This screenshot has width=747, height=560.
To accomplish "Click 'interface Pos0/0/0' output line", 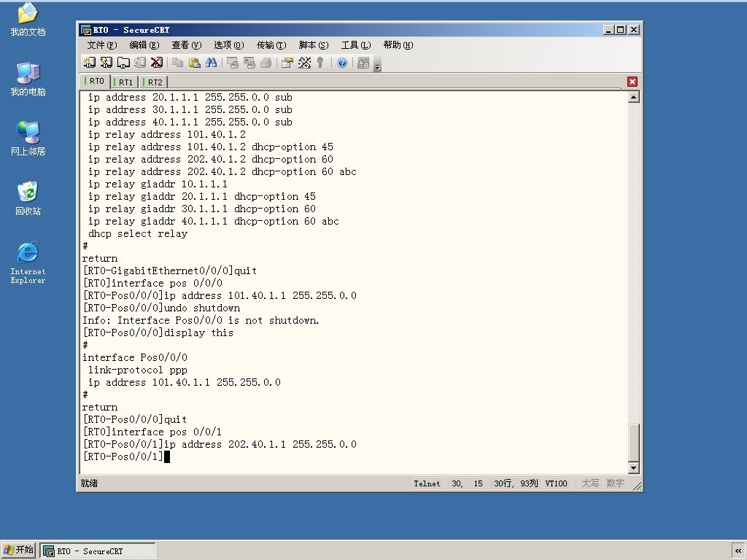I will point(135,357).
